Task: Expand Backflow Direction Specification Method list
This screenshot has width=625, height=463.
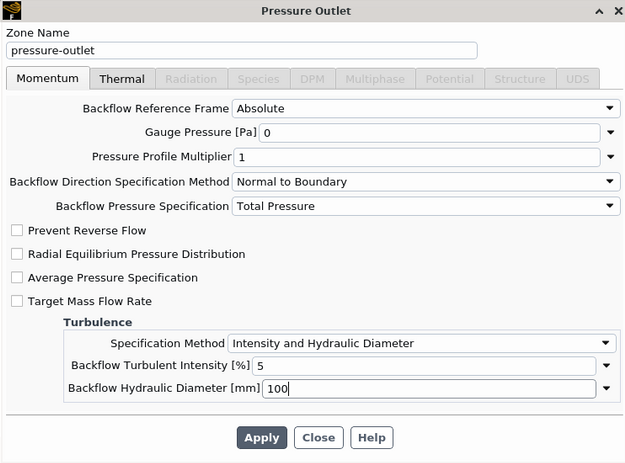Action: click(609, 182)
